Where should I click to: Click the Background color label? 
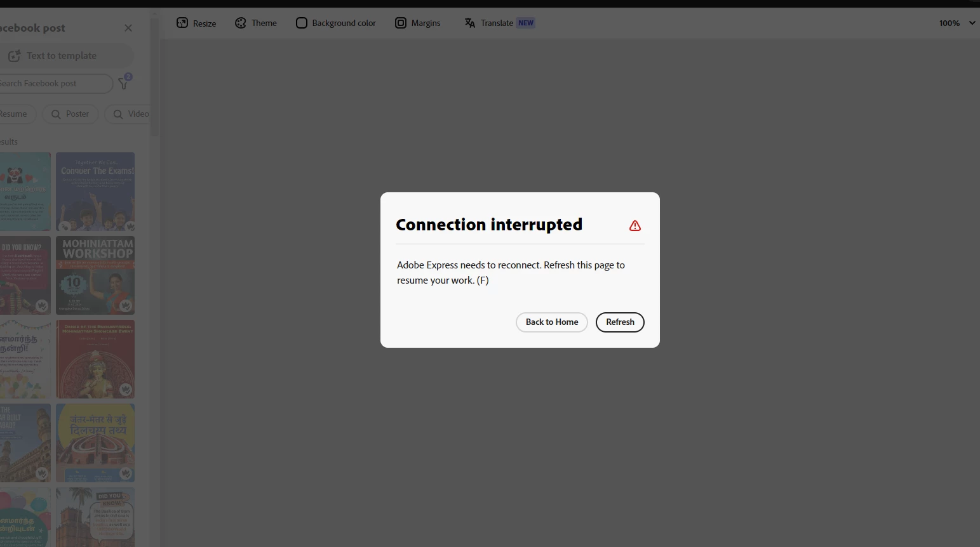pos(344,23)
